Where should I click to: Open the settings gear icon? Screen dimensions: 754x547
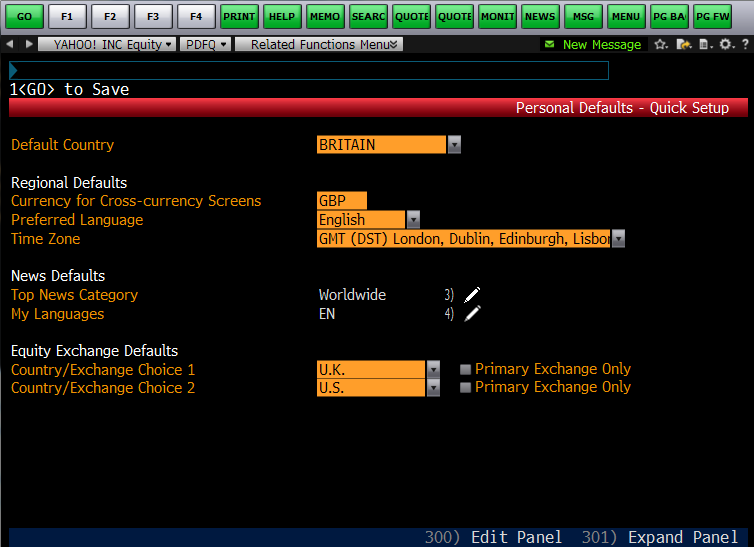(725, 45)
